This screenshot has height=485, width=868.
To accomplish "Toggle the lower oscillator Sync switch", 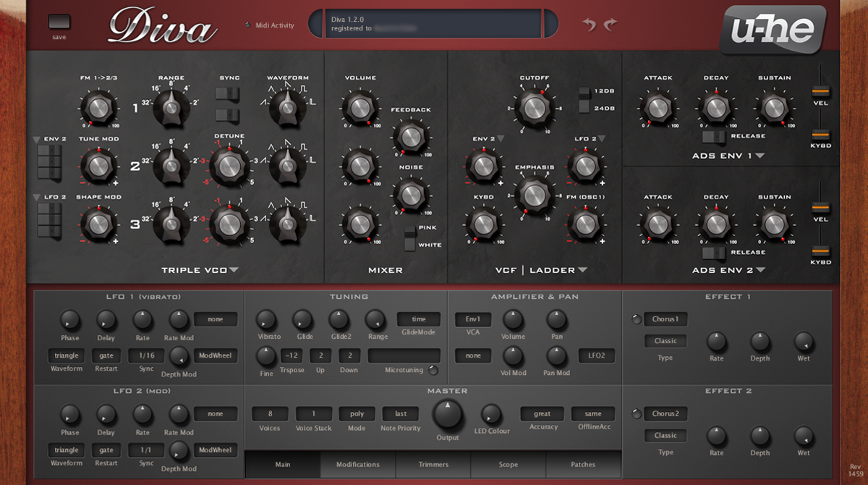I will (229, 115).
